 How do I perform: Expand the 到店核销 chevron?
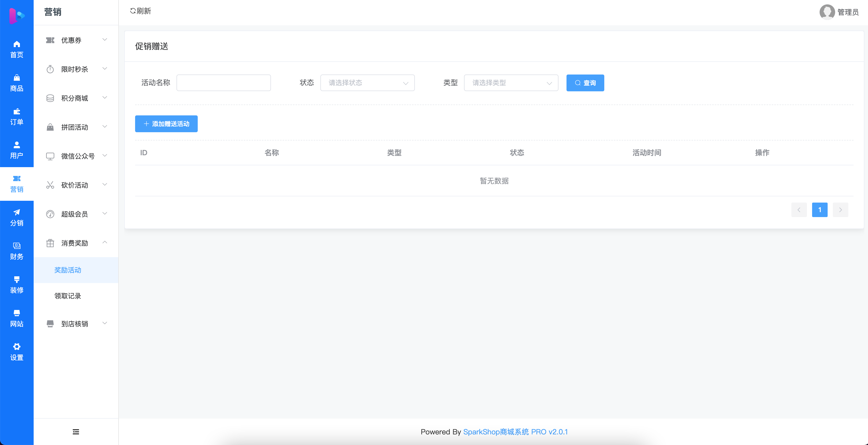pos(105,323)
